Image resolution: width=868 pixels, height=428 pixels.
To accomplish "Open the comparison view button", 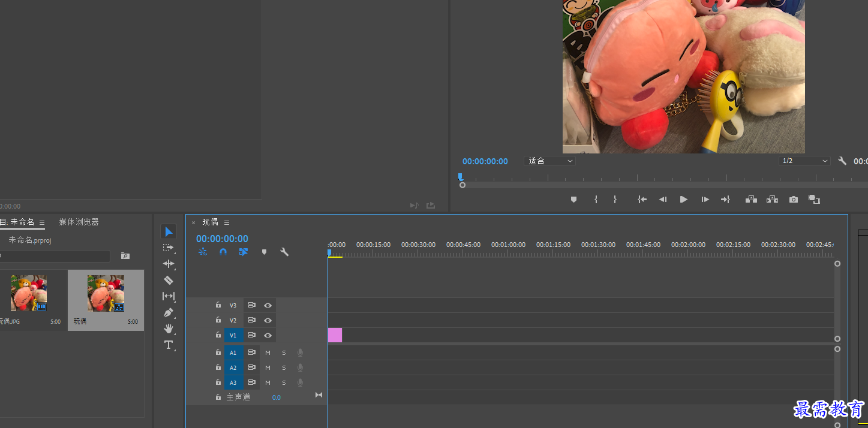I will [x=814, y=200].
